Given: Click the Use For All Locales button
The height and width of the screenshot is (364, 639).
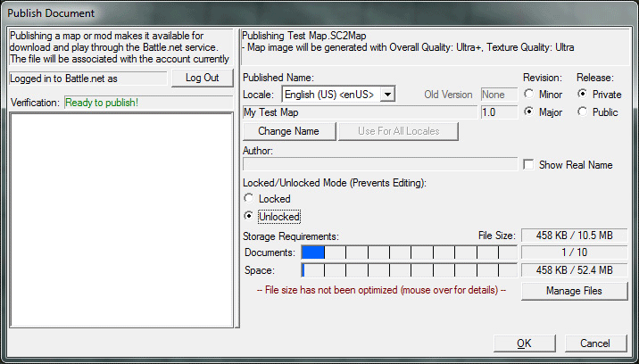Looking at the screenshot, I should pos(398,131).
